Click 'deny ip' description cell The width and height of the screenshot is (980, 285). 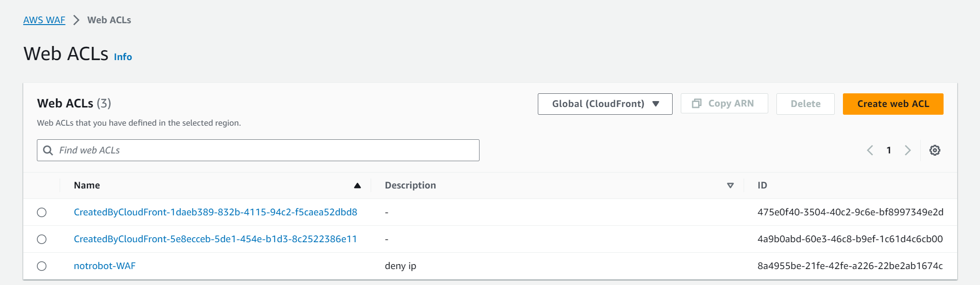pyautogui.click(x=400, y=266)
